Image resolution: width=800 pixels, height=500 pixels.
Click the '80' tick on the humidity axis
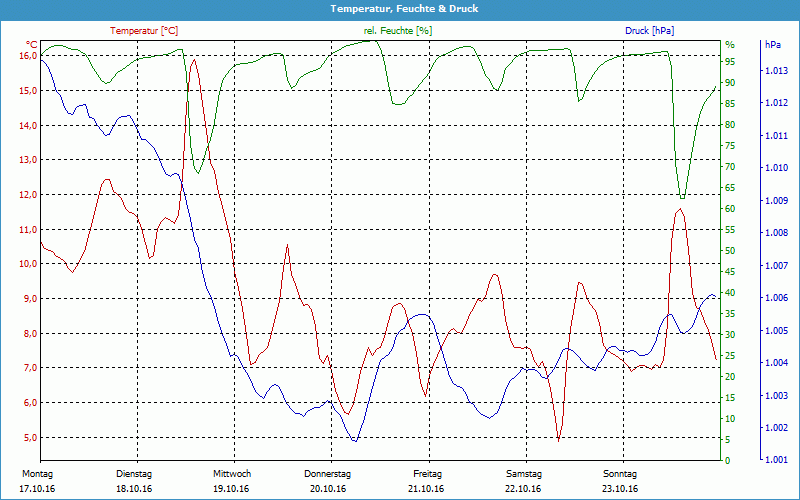click(x=730, y=124)
